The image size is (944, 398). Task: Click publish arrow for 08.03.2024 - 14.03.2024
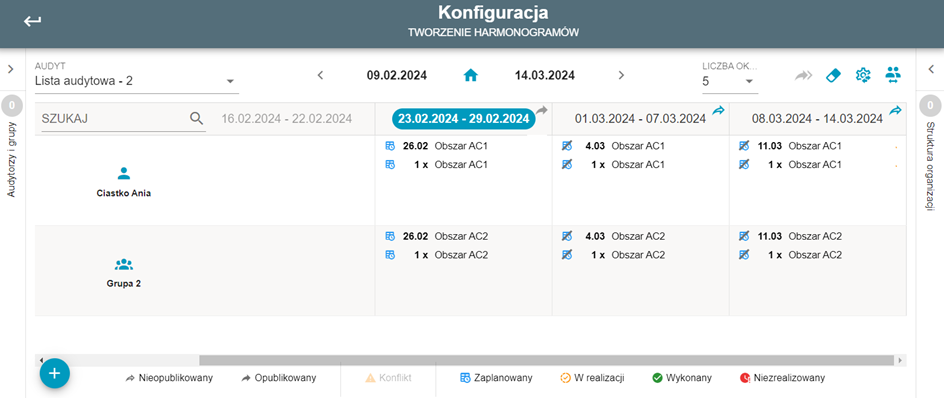895,110
